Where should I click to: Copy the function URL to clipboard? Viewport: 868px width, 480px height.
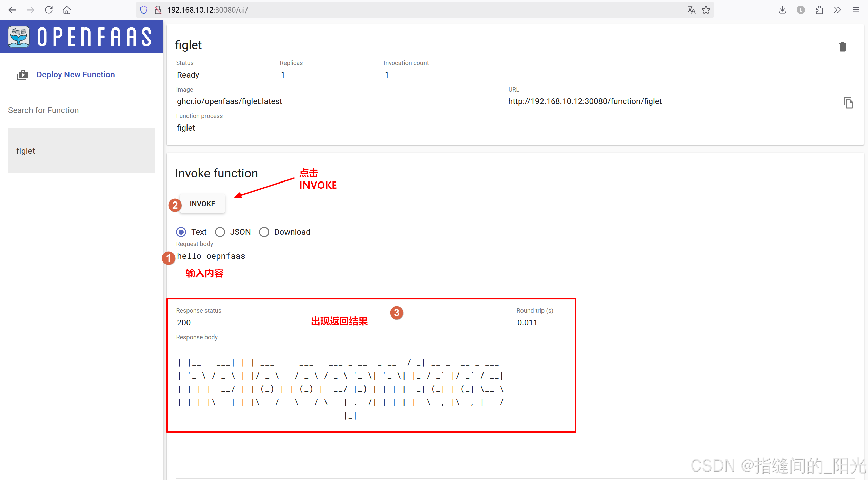(x=848, y=102)
